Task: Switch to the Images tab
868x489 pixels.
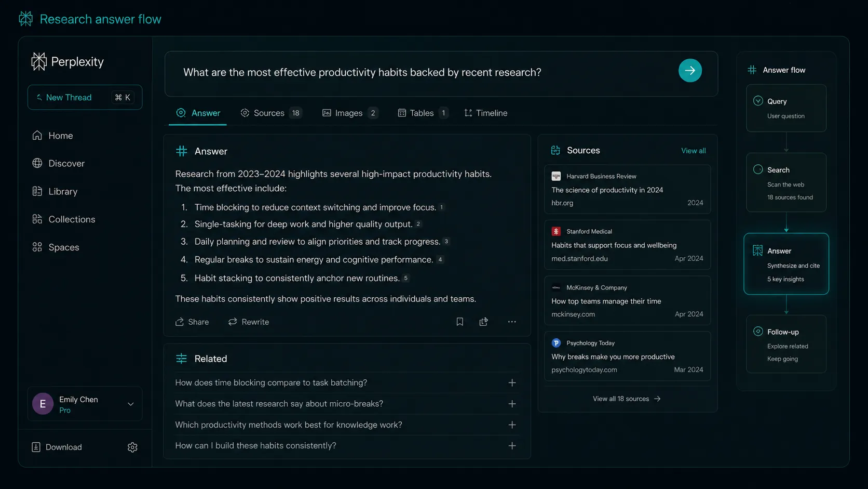Action: click(x=350, y=113)
